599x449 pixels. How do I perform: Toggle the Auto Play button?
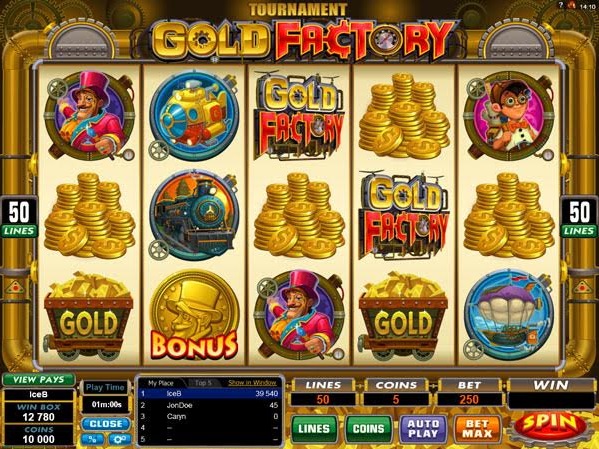click(x=423, y=429)
